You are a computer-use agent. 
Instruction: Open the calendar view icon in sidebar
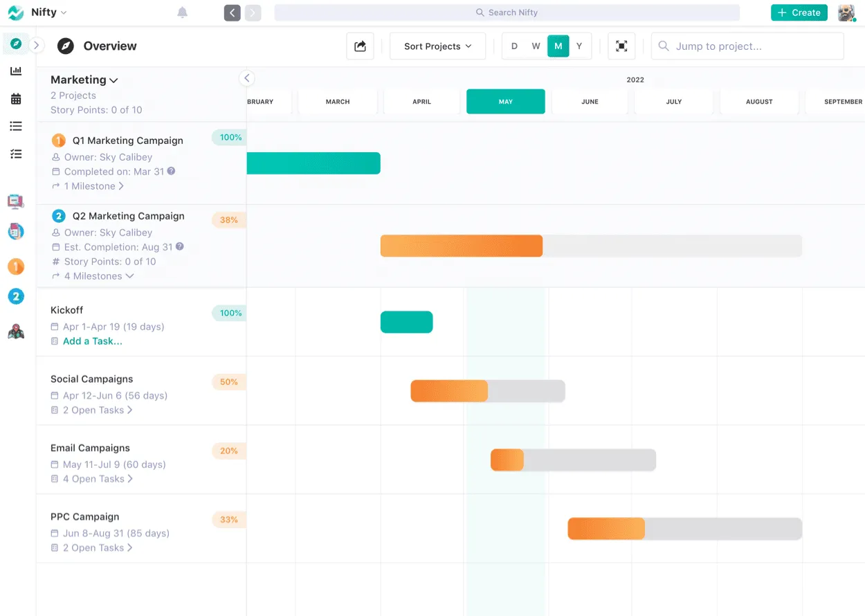pos(15,98)
